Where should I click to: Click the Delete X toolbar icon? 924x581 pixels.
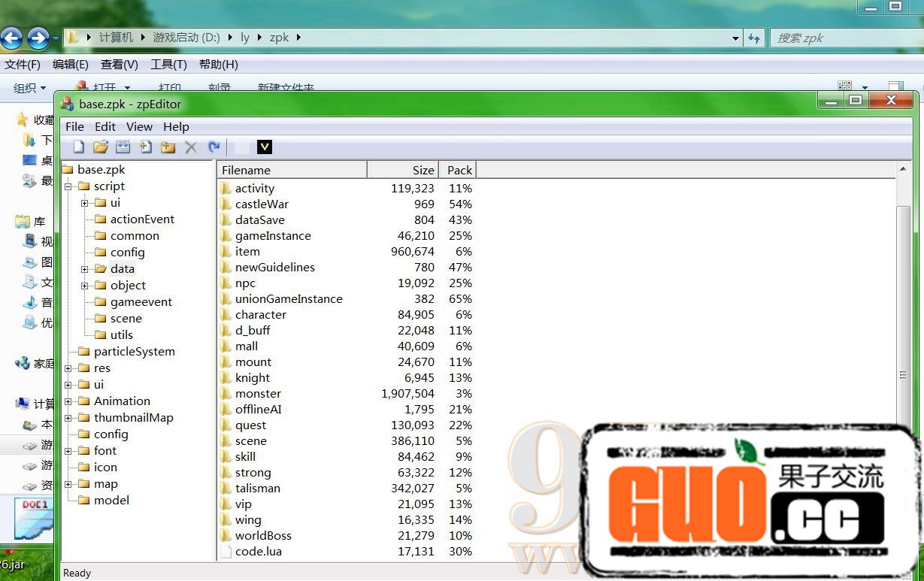(x=191, y=147)
